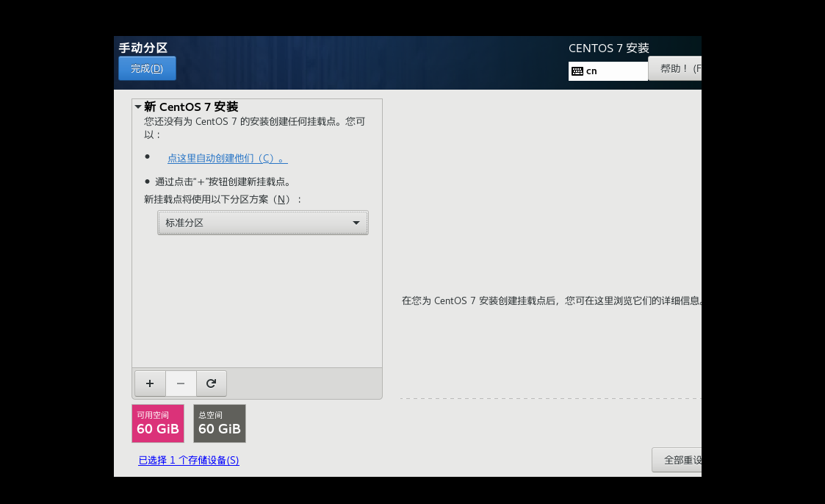Image resolution: width=825 pixels, height=504 pixels.
Task: Click the reload storage configuration icon
Action: tap(211, 384)
